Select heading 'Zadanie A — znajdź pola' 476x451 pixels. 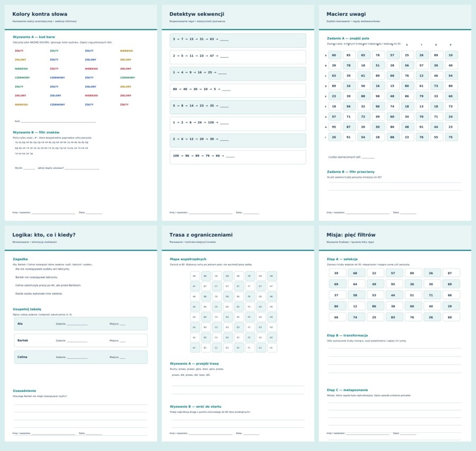[348, 39]
